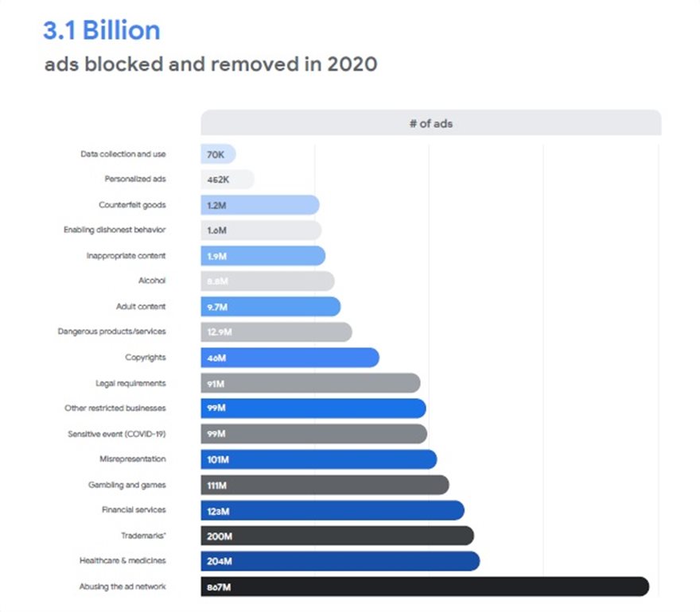Click the 101M Misrepresentation bar
The width and height of the screenshot is (700, 612).
coord(318,459)
